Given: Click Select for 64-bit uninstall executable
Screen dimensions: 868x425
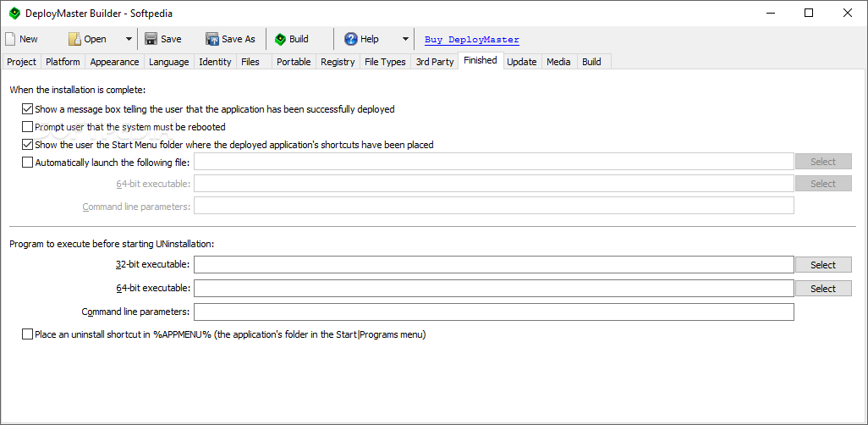Looking at the screenshot, I should [x=823, y=288].
